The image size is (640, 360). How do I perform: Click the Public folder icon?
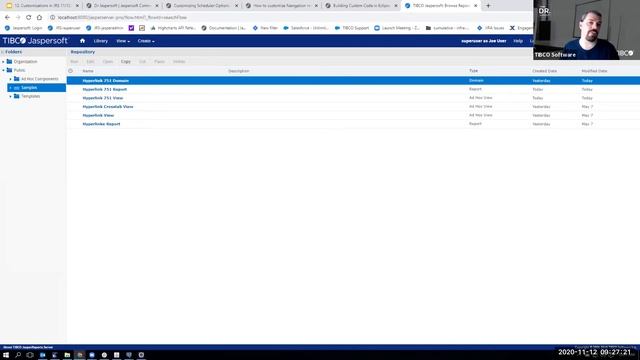9,70
